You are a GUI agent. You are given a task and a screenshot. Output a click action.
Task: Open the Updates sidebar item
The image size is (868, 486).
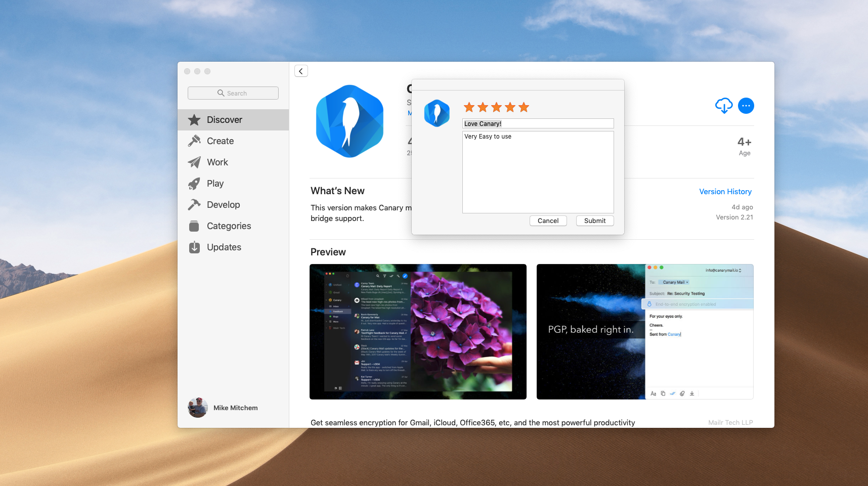(233, 247)
